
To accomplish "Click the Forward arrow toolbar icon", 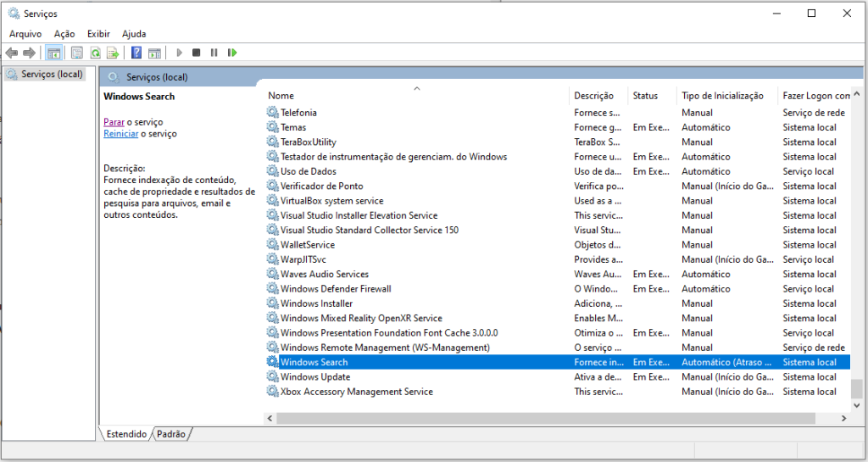I will pyautogui.click(x=30, y=53).
